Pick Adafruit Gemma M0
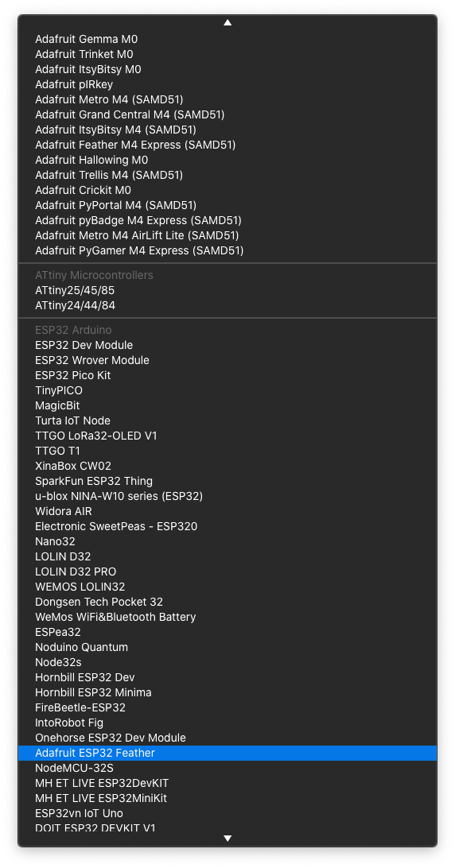 click(227, 39)
